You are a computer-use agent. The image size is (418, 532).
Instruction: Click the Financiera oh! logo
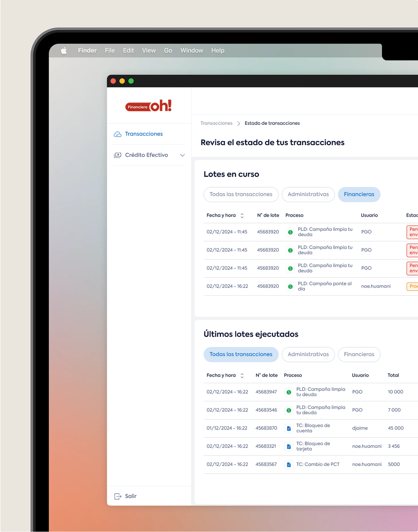148,106
